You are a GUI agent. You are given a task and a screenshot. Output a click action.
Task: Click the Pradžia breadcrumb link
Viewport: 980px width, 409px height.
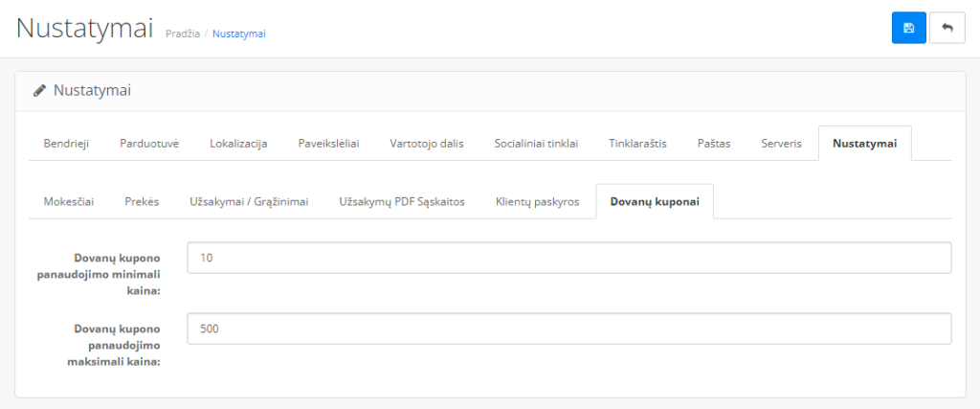[183, 34]
